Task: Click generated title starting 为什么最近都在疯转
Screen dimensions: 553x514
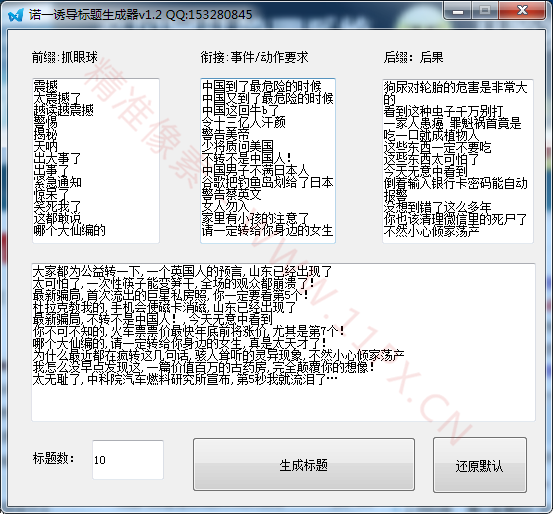Action: click(x=219, y=355)
